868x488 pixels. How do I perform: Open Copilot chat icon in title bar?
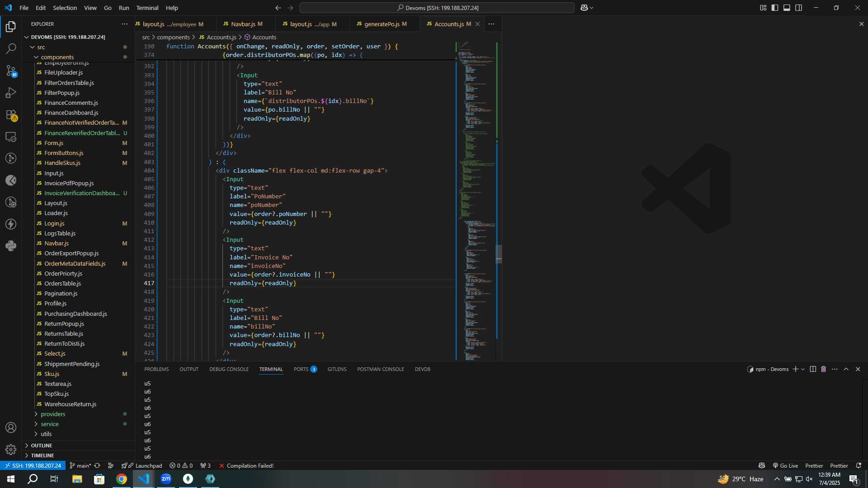584,8
